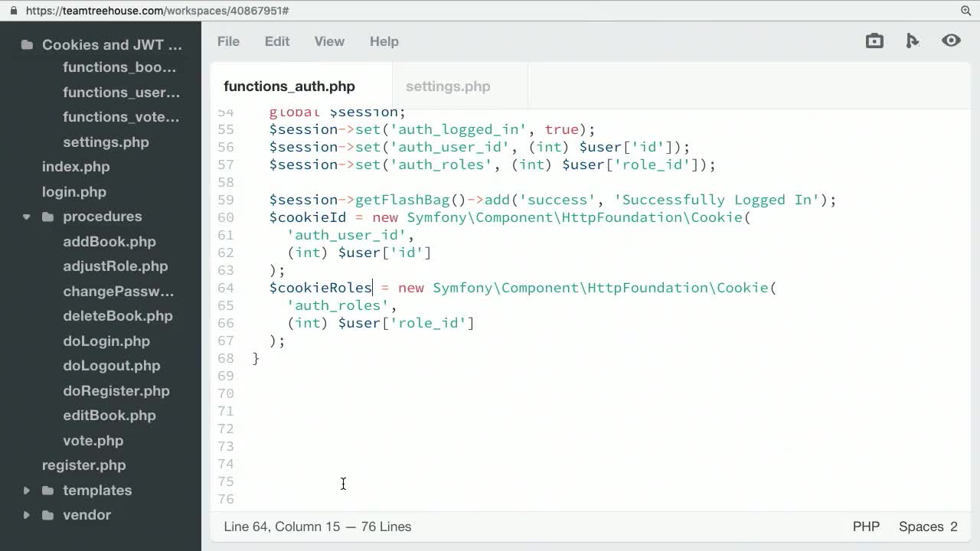980x551 pixels.
Task: Click the vendor folder icon
Action: pyautogui.click(x=47, y=515)
